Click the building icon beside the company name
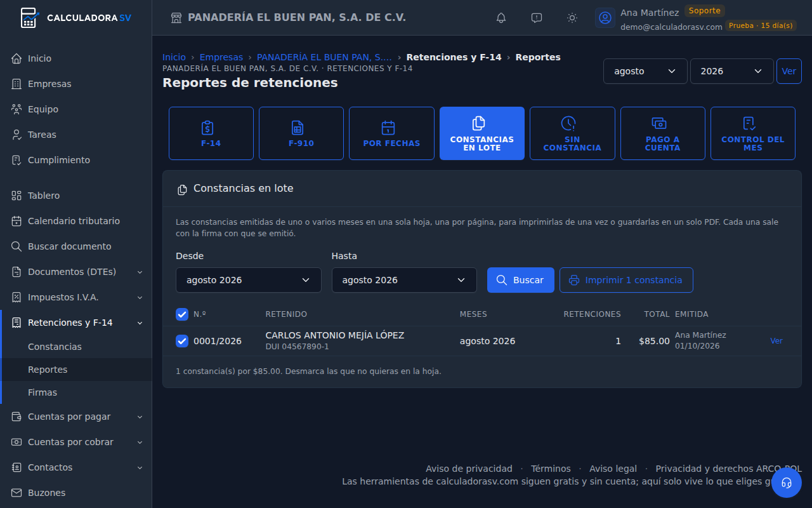 click(x=176, y=18)
